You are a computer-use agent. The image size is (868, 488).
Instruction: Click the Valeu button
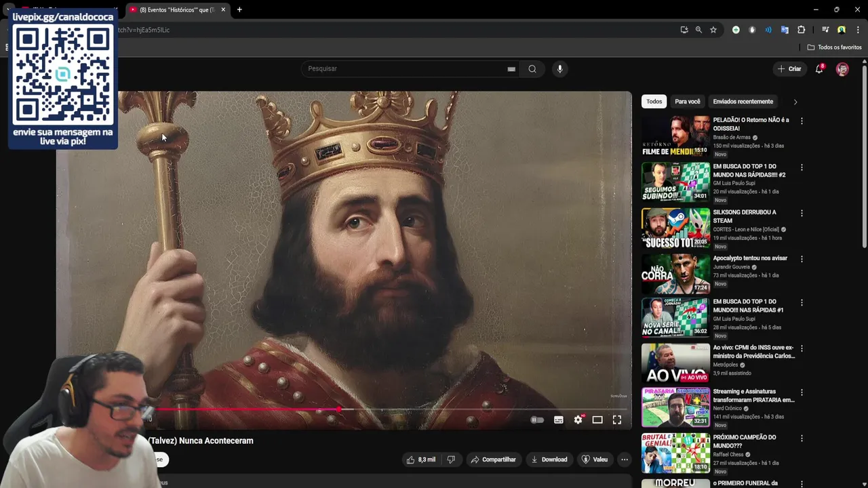(595, 460)
